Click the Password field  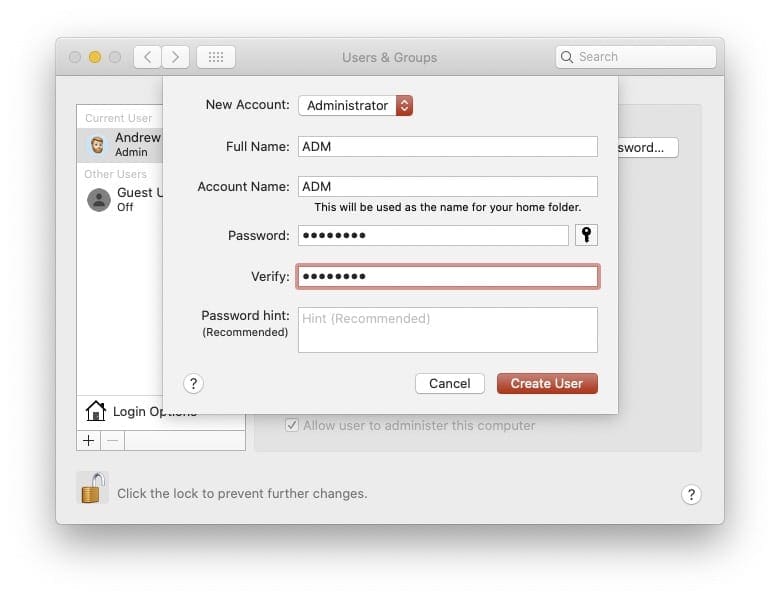(x=433, y=235)
